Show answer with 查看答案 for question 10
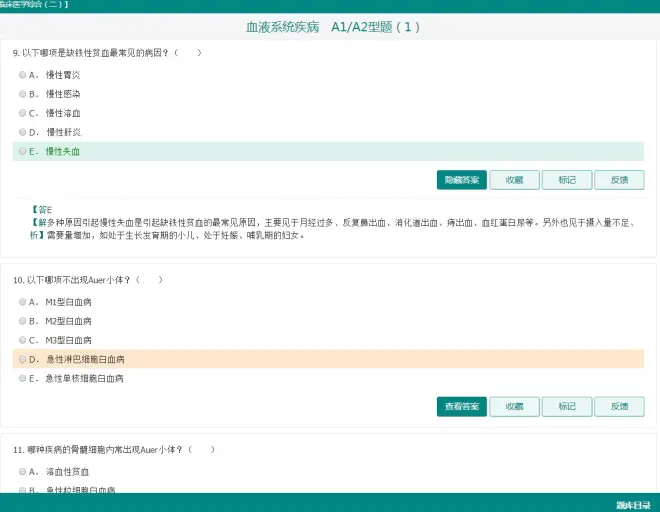The width and height of the screenshot is (660, 512). [x=461, y=407]
